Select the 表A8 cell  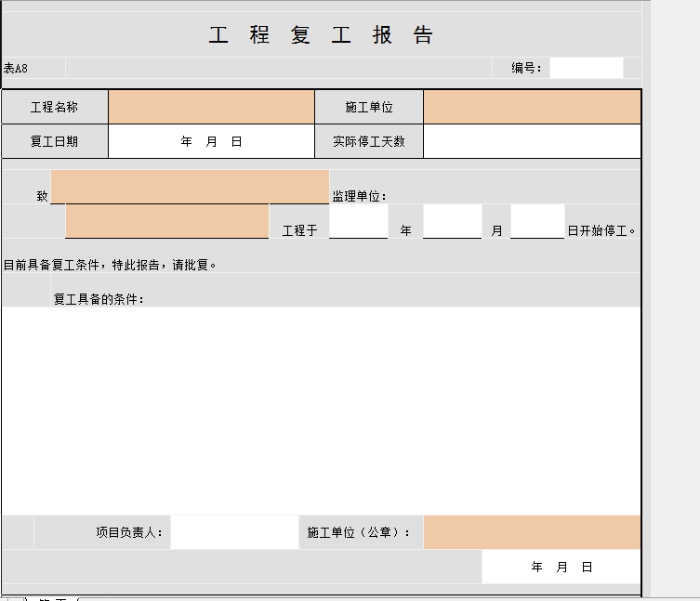[33, 68]
